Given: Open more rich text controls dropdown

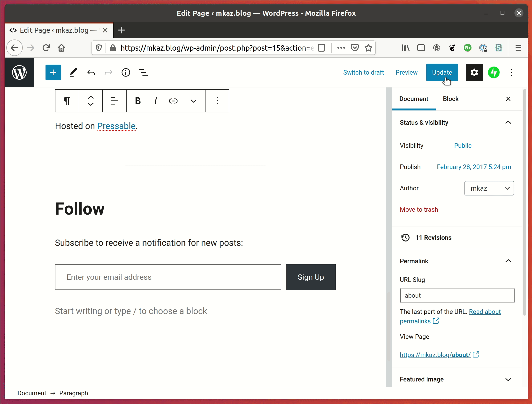Looking at the screenshot, I should [x=193, y=101].
